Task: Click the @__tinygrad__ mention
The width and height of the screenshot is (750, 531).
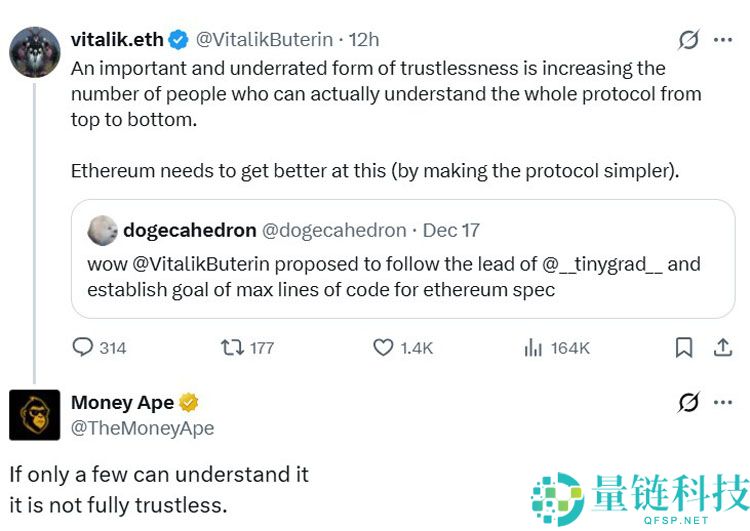Action: (603, 264)
